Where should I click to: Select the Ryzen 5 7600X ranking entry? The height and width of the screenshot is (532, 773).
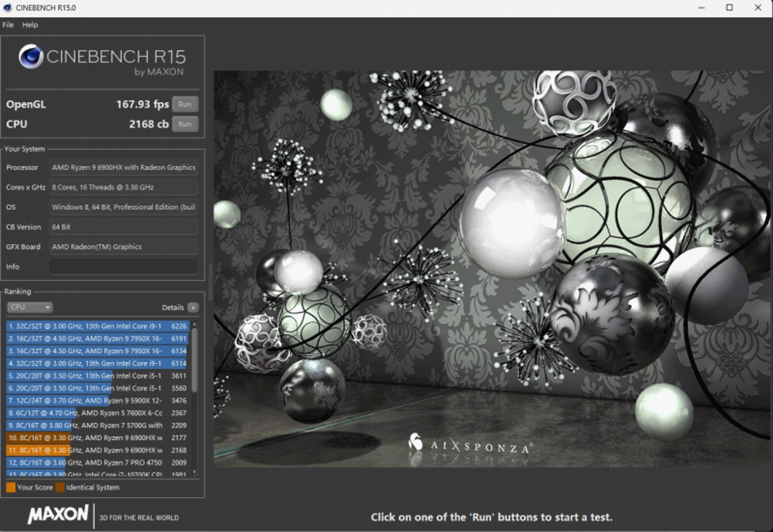click(97, 412)
